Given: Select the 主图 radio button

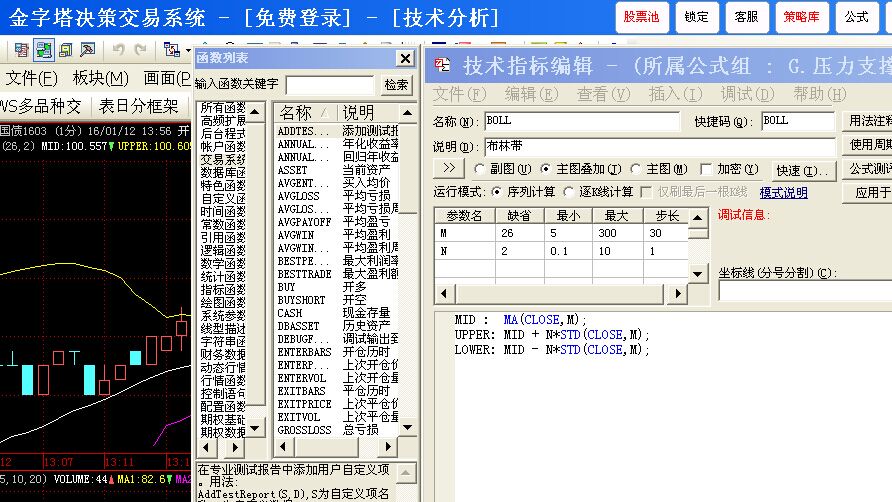Looking at the screenshot, I should (635, 169).
